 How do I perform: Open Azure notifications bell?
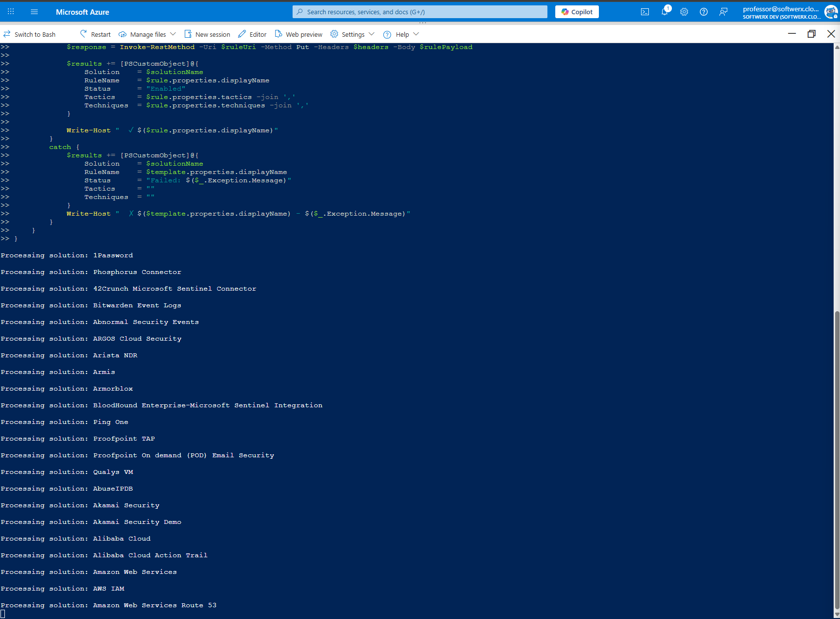[x=665, y=12]
